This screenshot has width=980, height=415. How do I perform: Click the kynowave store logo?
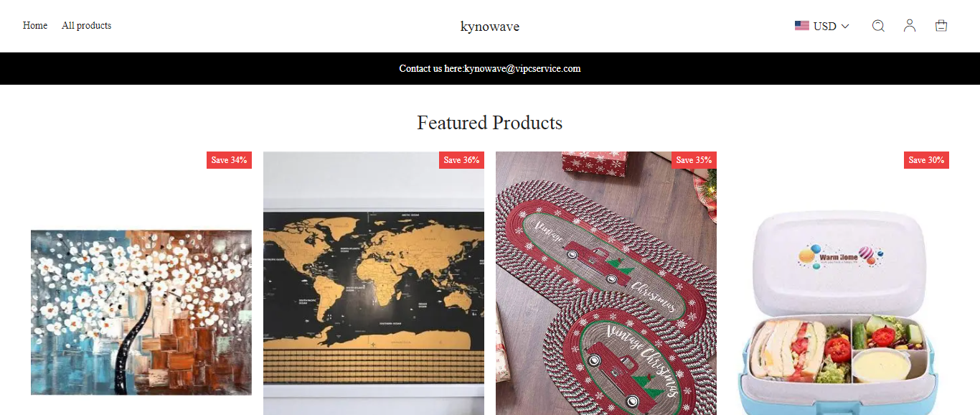coord(490,27)
